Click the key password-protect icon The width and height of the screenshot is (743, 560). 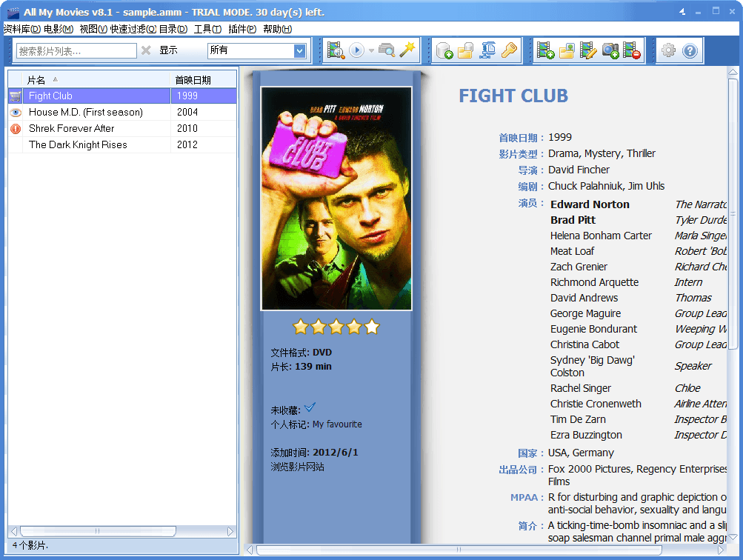coord(509,50)
